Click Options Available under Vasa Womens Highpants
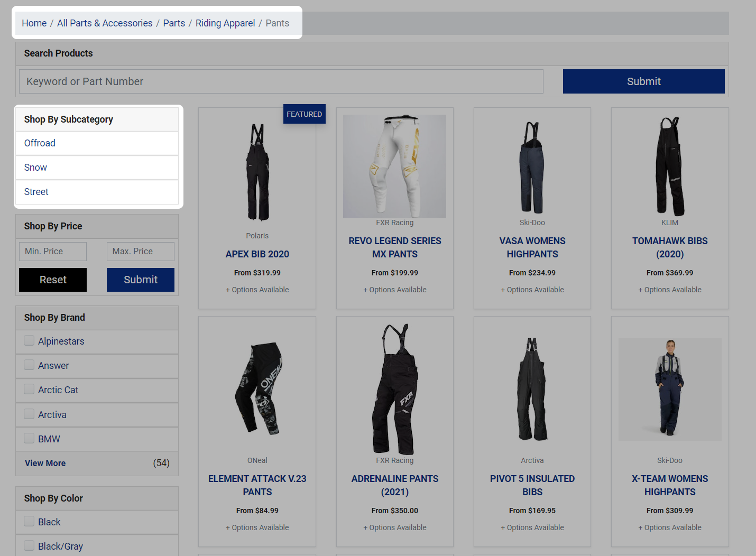Viewport: 756px width, 556px height. [x=532, y=290]
